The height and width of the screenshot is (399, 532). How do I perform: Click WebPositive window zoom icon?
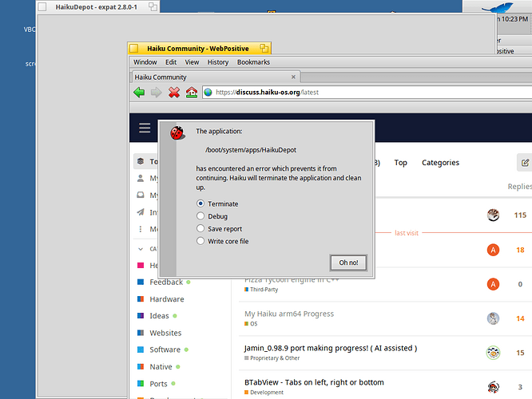point(264,48)
